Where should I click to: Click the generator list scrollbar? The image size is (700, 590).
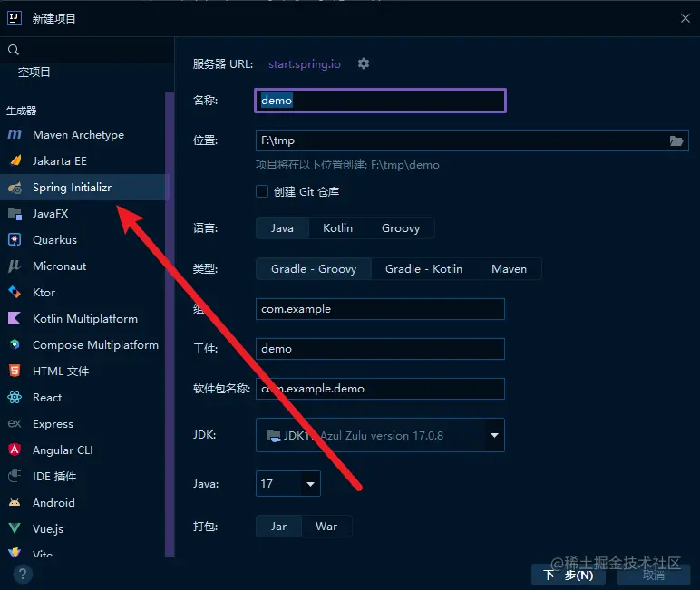coord(170,324)
